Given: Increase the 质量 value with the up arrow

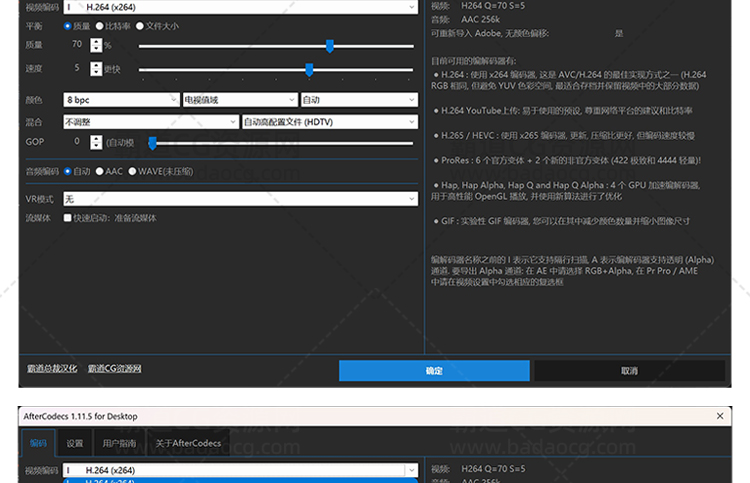Looking at the screenshot, I should [96, 41].
